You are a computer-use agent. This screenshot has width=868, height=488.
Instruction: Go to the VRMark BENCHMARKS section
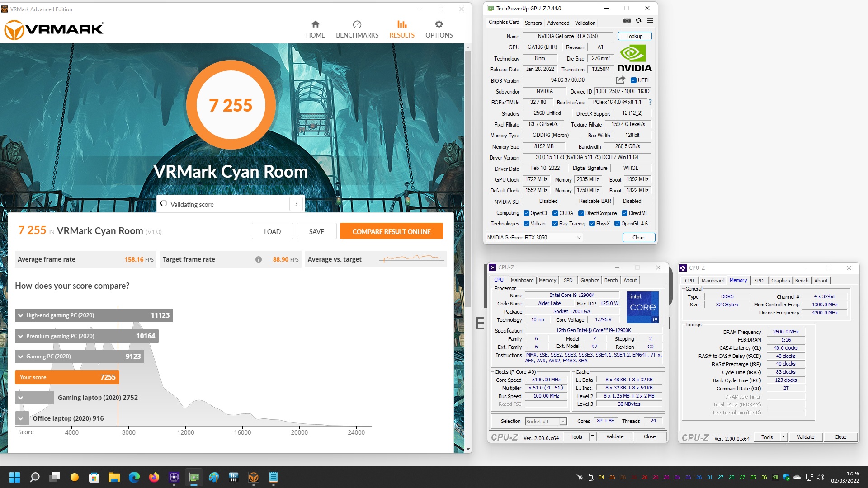[x=357, y=29]
